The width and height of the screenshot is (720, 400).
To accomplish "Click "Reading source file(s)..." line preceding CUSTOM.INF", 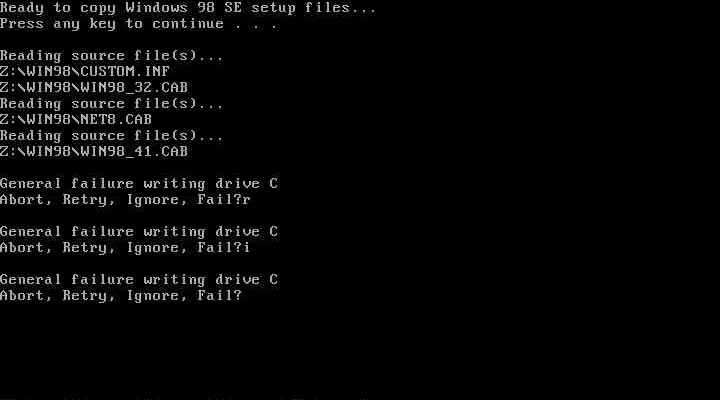I will click(112, 56).
